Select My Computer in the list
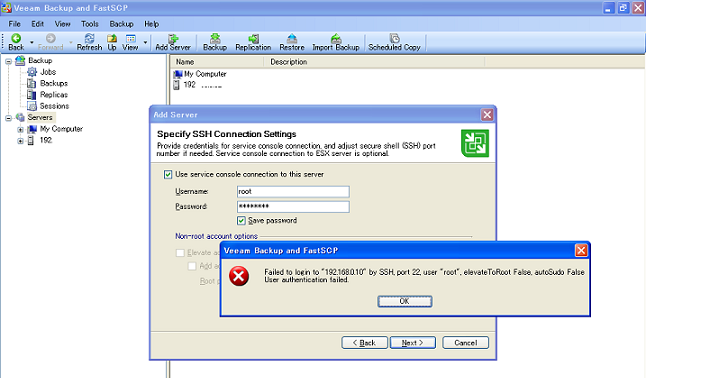The width and height of the screenshot is (715, 378). point(205,74)
